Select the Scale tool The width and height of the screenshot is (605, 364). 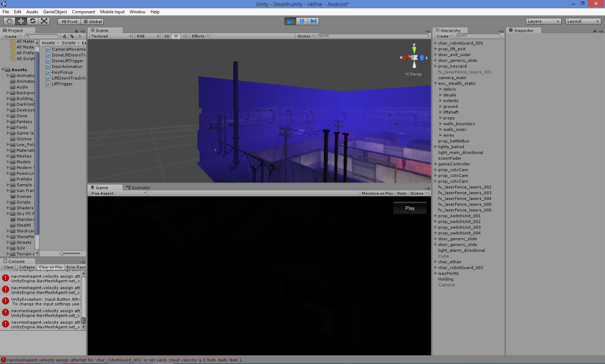coord(44,21)
